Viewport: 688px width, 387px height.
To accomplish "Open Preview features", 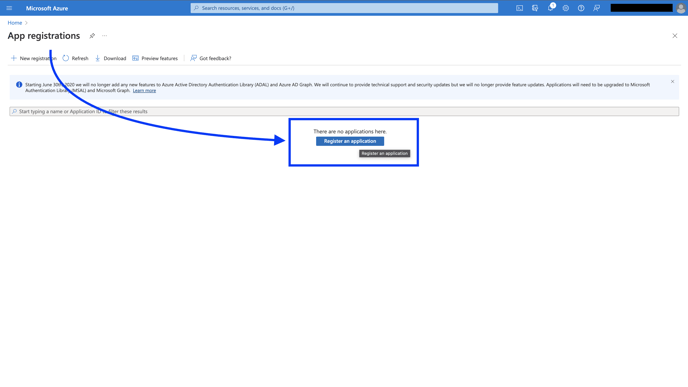I will pyautogui.click(x=155, y=58).
